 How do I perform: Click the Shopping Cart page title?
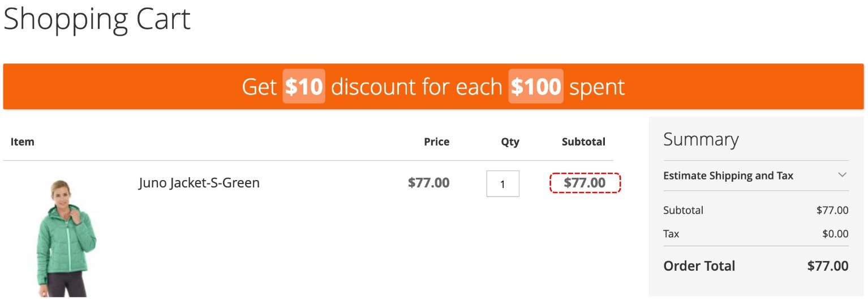97,19
